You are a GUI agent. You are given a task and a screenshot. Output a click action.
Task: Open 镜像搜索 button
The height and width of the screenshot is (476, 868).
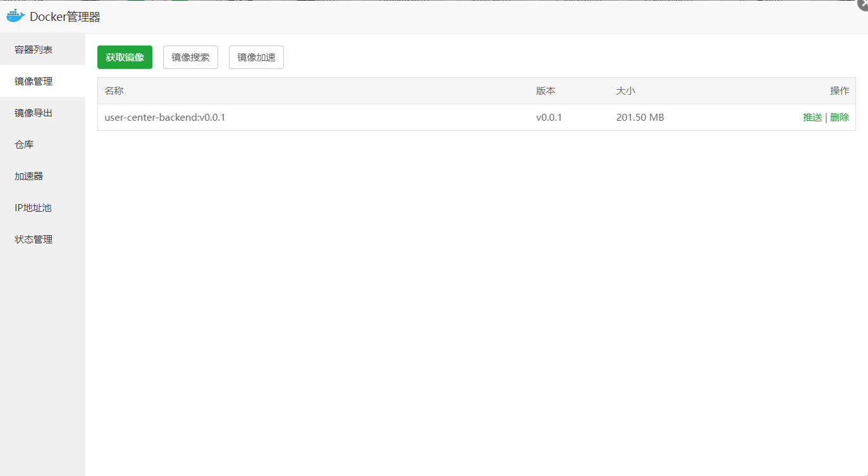coord(190,57)
